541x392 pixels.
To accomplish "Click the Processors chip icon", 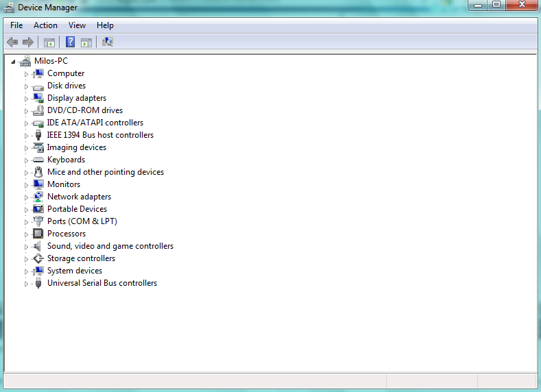I will (x=38, y=234).
